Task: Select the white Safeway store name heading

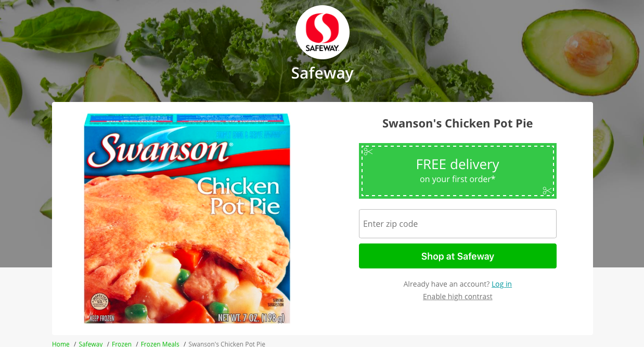Action: pyautogui.click(x=323, y=73)
